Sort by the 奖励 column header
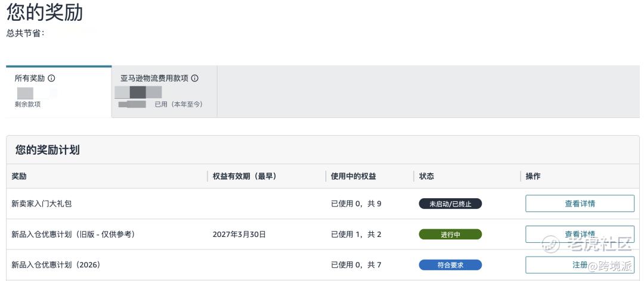 pos(19,176)
